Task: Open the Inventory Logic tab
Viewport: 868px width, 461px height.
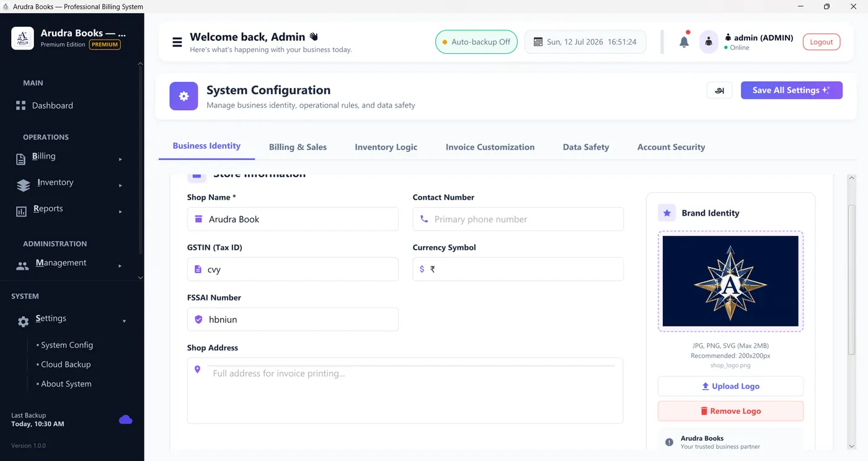Action: pos(386,147)
